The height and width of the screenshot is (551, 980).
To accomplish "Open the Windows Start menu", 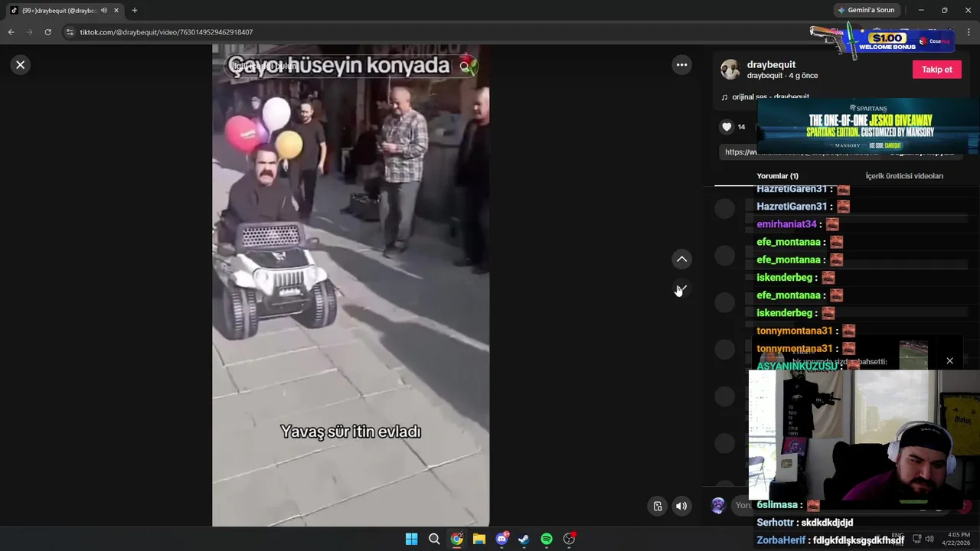I will pos(411,539).
